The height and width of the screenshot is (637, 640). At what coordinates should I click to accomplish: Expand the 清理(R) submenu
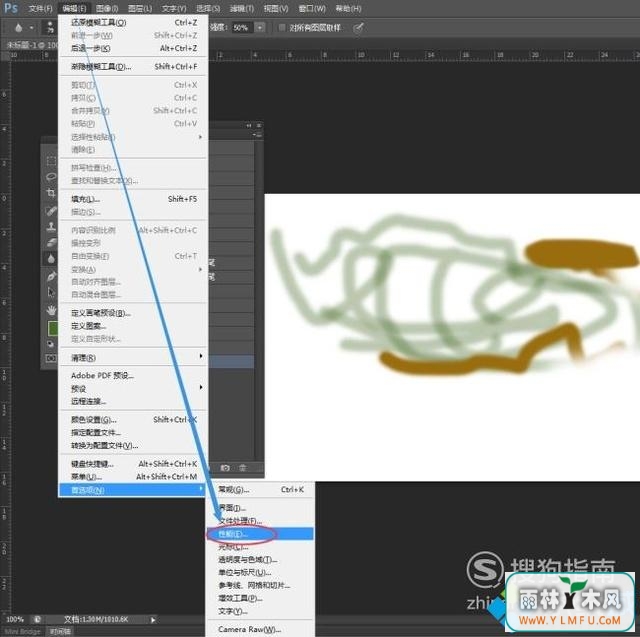point(133,357)
